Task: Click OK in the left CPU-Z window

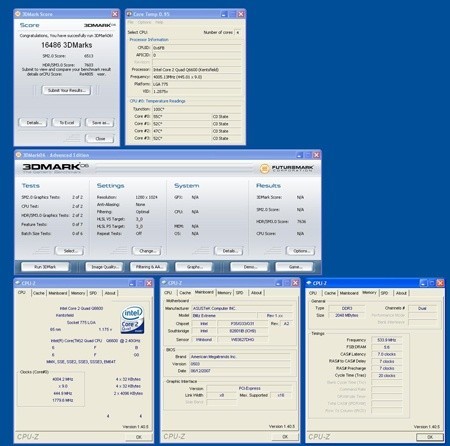Action: tap(139, 437)
